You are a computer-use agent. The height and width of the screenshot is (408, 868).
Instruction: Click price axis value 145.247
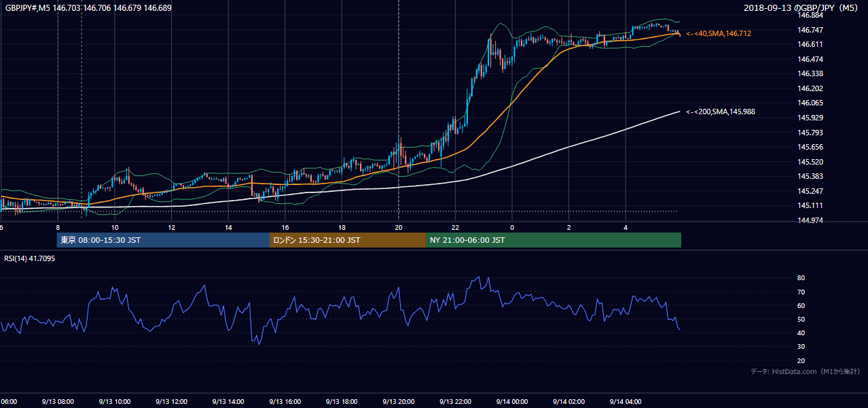810,191
